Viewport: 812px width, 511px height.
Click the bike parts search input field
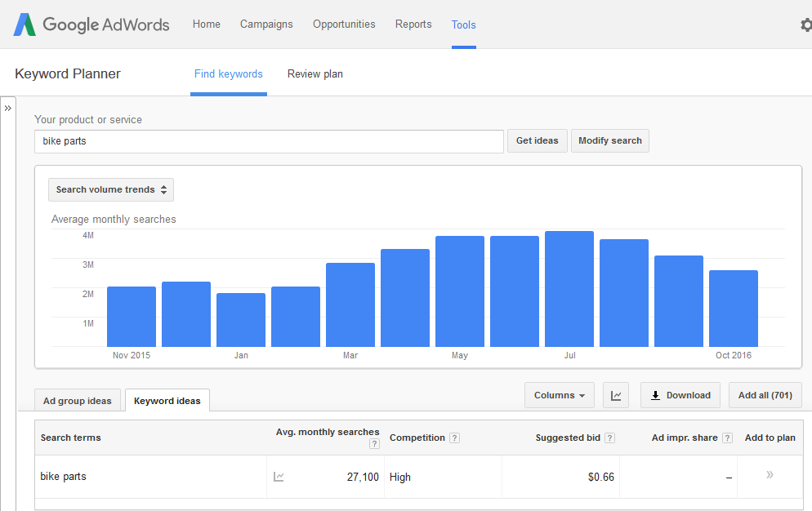270,141
